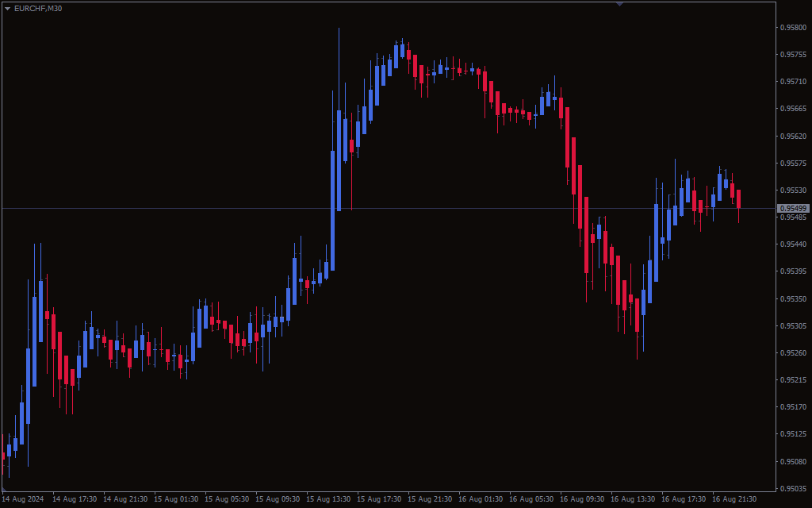
Task: Click the 16 Aug 09:30 time label
Action: click(x=582, y=499)
